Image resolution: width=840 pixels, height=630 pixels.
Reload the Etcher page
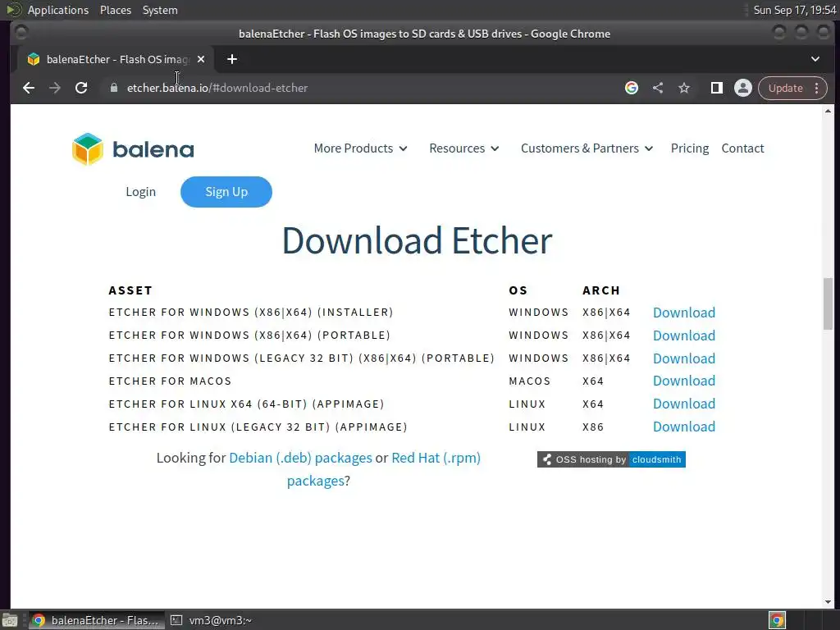[81, 88]
